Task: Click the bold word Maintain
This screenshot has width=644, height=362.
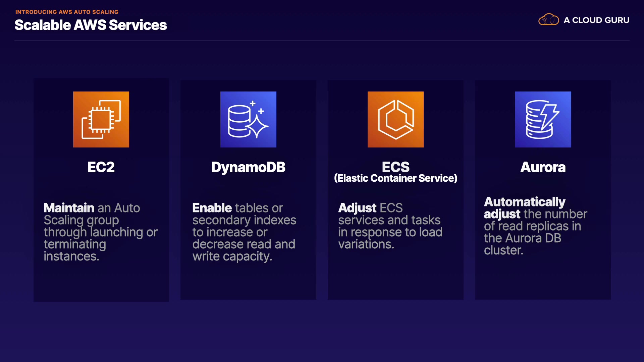Action: click(69, 208)
